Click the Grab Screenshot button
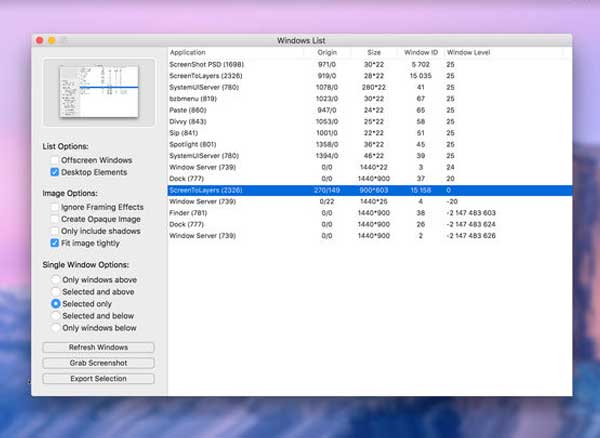This screenshot has width=600, height=438. point(98,363)
